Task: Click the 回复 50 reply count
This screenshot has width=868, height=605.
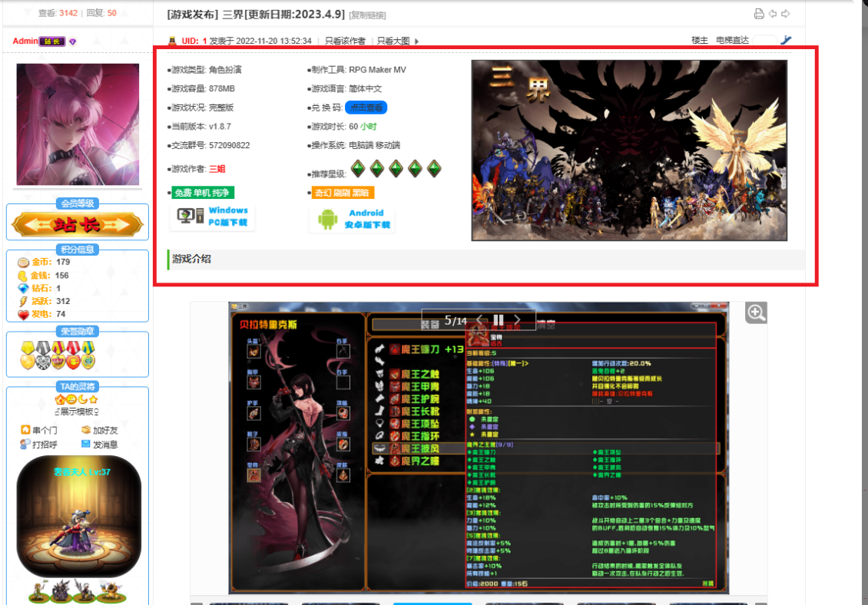Action: [x=101, y=13]
